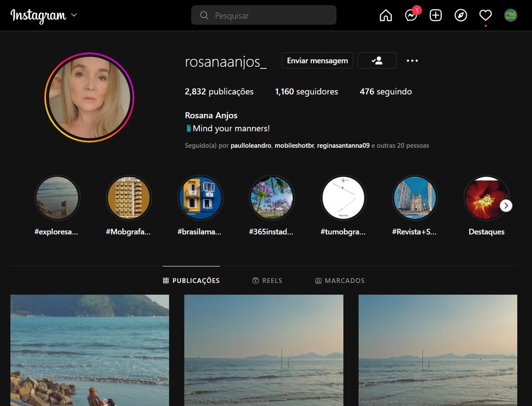Open the first beach post thumbnail
Image resolution: width=532 pixels, height=406 pixels.
click(90, 350)
